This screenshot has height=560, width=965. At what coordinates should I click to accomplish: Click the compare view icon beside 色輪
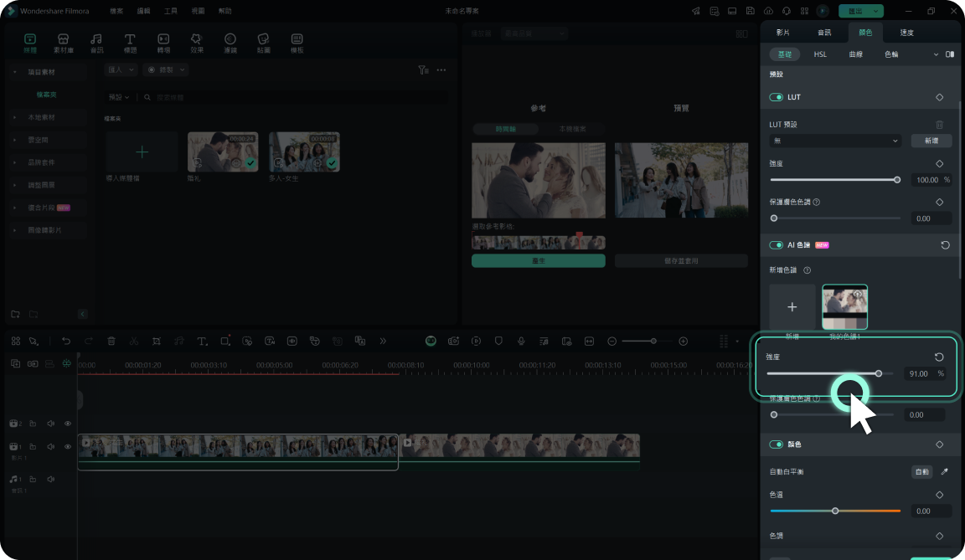[950, 54]
